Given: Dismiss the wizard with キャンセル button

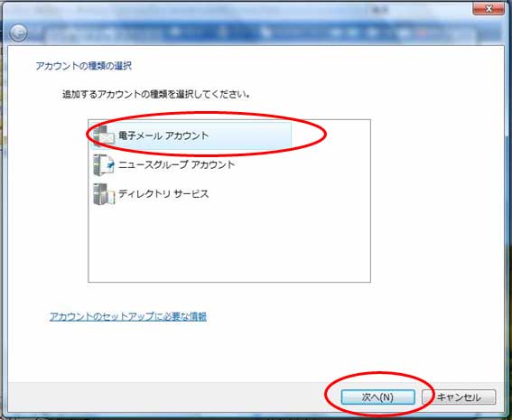Looking at the screenshot, I should pyautogui.click(x=459, y=397).
